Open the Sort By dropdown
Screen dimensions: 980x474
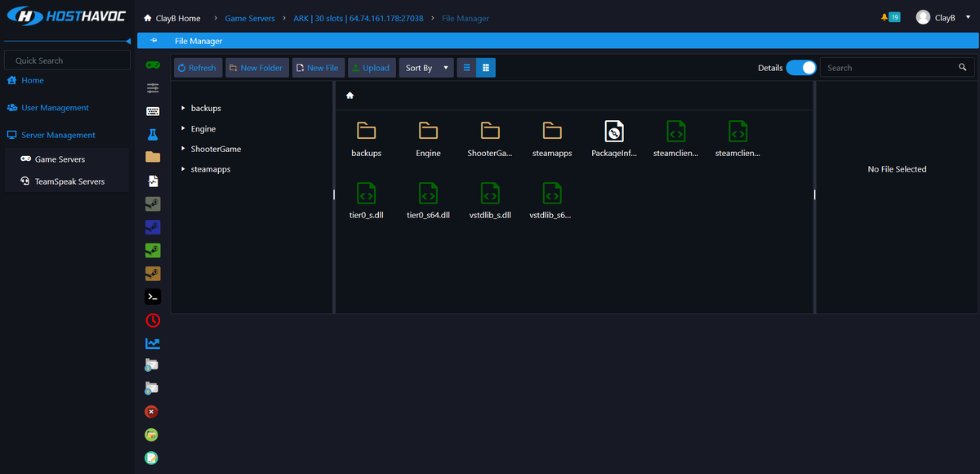coord(426,67)
